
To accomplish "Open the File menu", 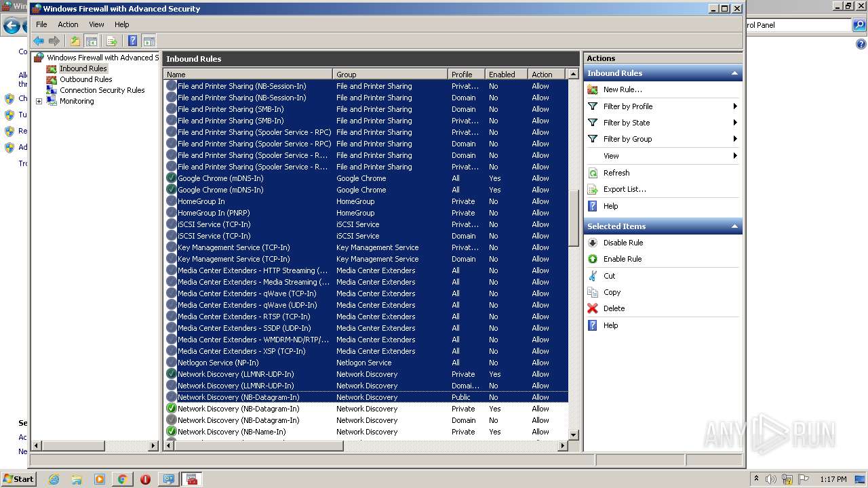I will (x=41, y=24).
